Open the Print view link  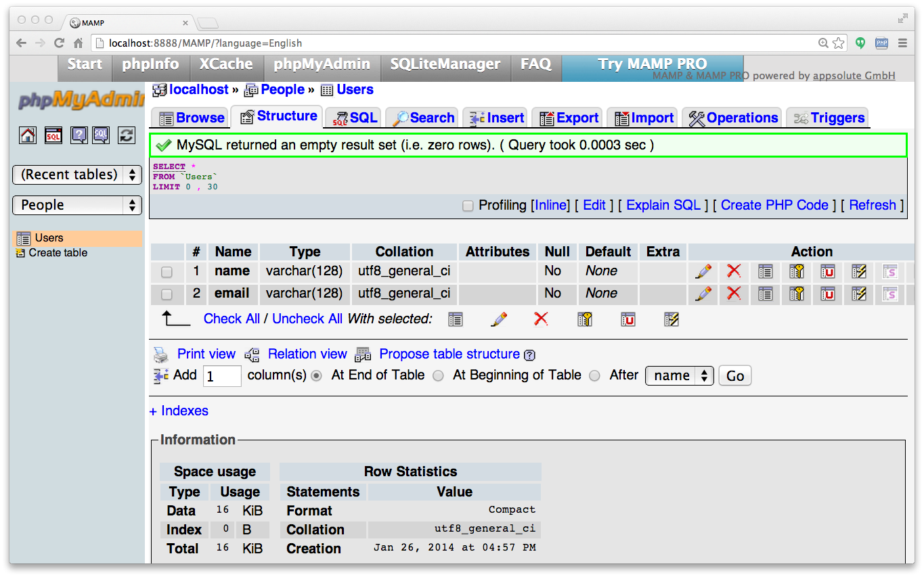(x=206, y=354)
